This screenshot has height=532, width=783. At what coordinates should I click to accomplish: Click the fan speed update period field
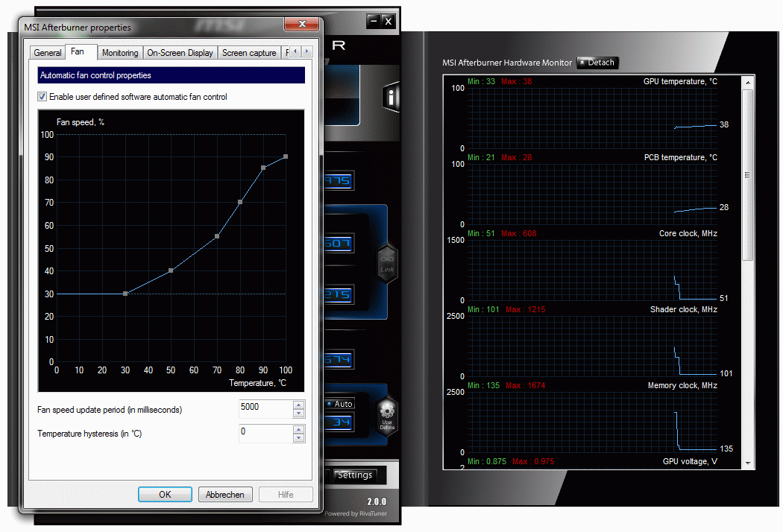point(266,409)
